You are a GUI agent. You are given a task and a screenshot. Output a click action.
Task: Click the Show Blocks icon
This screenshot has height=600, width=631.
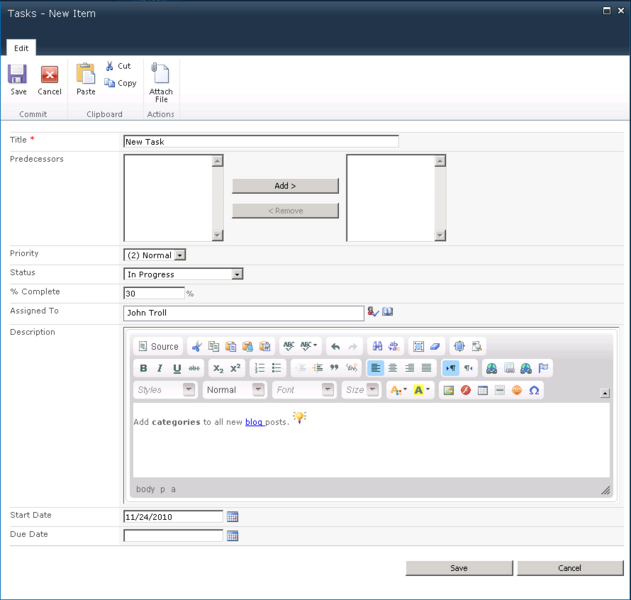coord(477,346)
